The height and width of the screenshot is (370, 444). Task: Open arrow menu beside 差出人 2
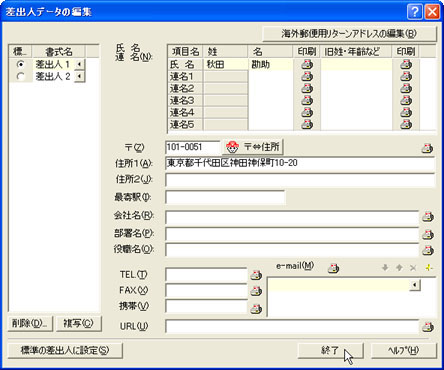(79, 77)
